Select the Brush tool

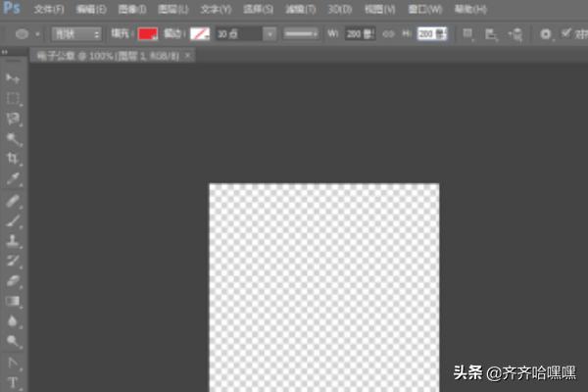click(x=13, y=220)
